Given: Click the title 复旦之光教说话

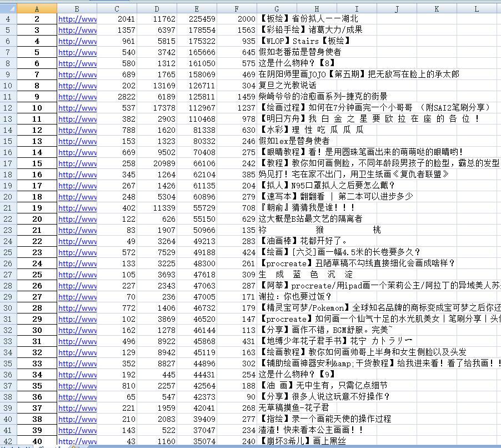Looking at the screenshot, I should 287,86.
